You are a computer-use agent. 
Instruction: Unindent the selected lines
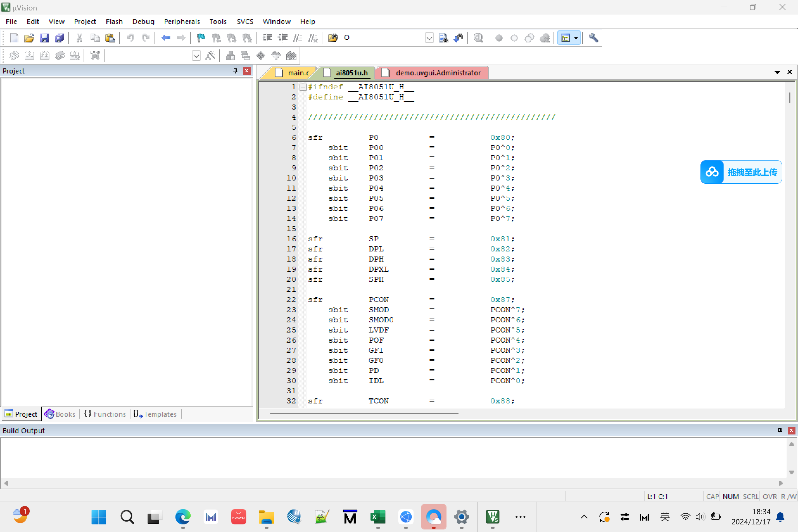click(282, 38)
